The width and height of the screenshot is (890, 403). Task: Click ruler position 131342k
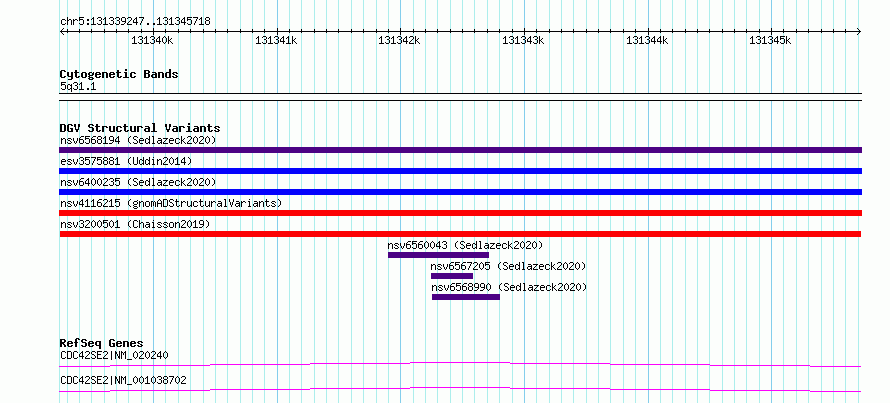tap(400, 40)
